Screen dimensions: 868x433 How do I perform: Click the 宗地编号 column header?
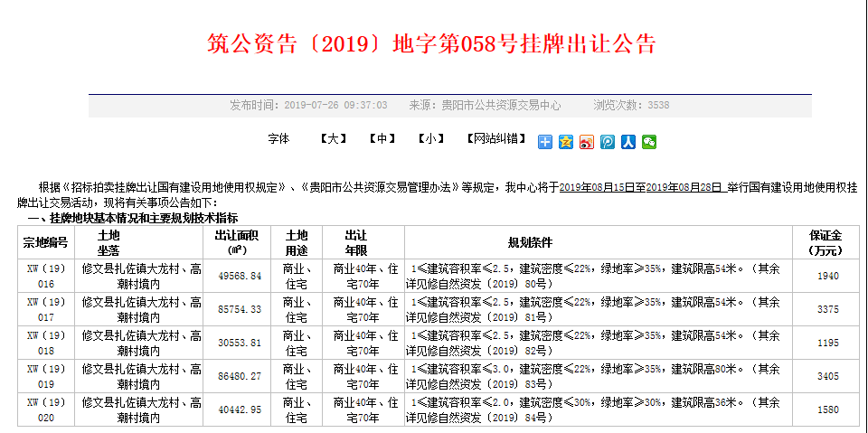pos(45,242)
